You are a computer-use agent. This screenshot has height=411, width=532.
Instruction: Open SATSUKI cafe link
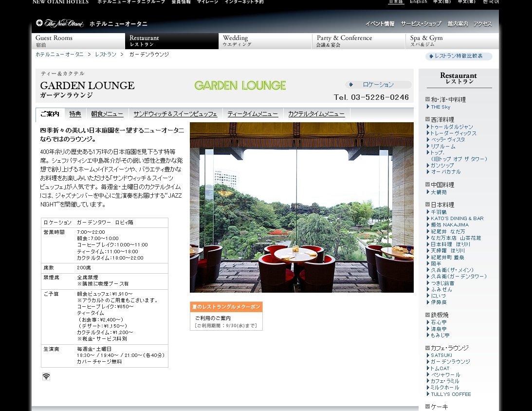pos(441,355)
